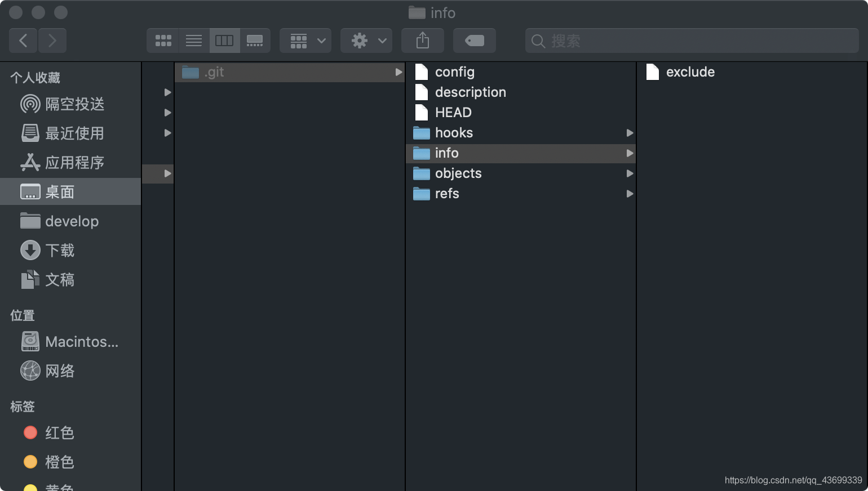Select the HEAD file

(x=521, y=113)
